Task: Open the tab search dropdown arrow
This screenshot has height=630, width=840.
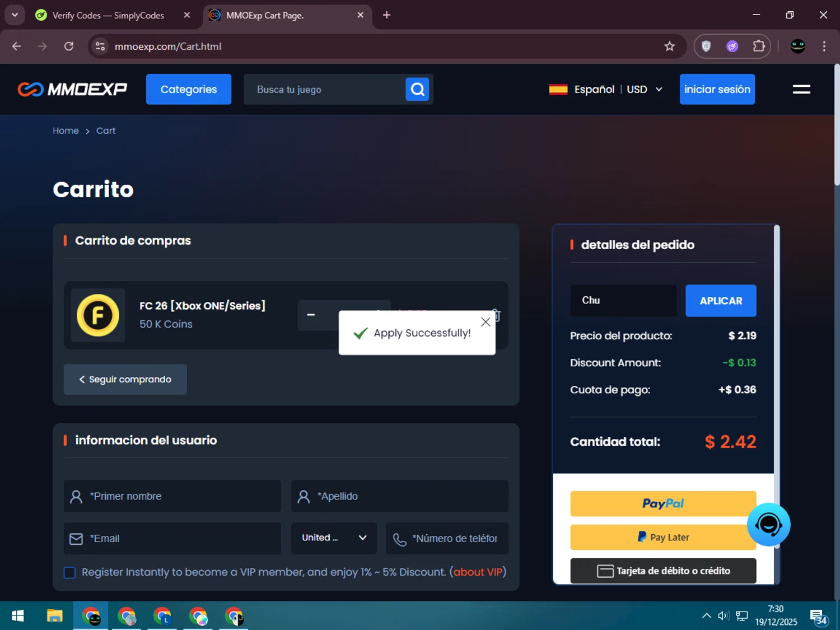Action: click(x=15, y=15)
